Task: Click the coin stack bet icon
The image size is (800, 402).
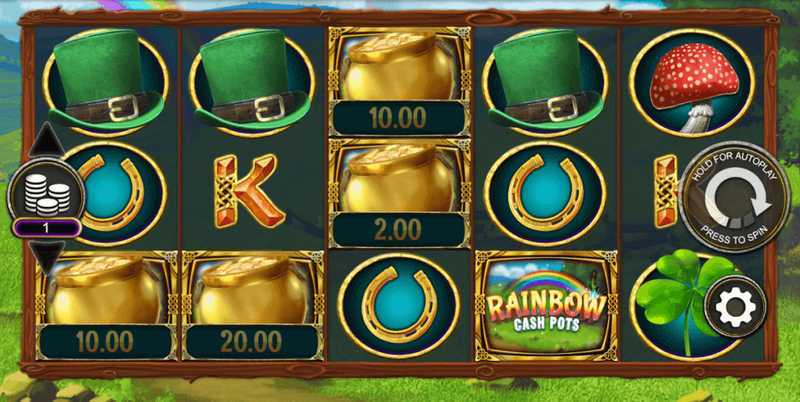Action: pos(46,194)
